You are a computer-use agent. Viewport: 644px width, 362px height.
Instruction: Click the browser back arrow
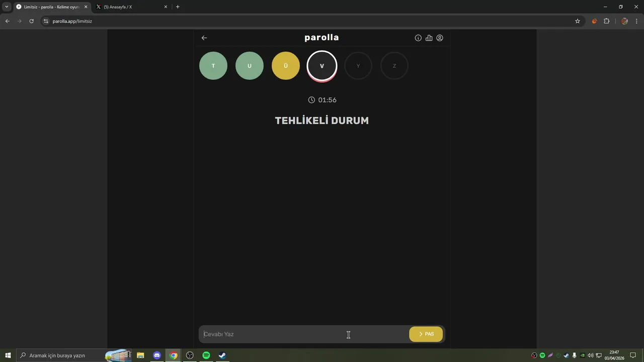7,21
